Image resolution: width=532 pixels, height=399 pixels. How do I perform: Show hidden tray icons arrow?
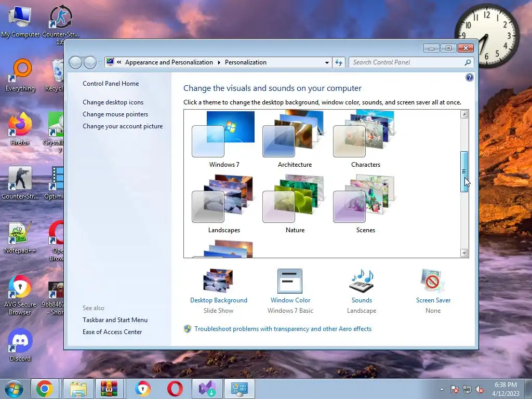click(442, 389)
